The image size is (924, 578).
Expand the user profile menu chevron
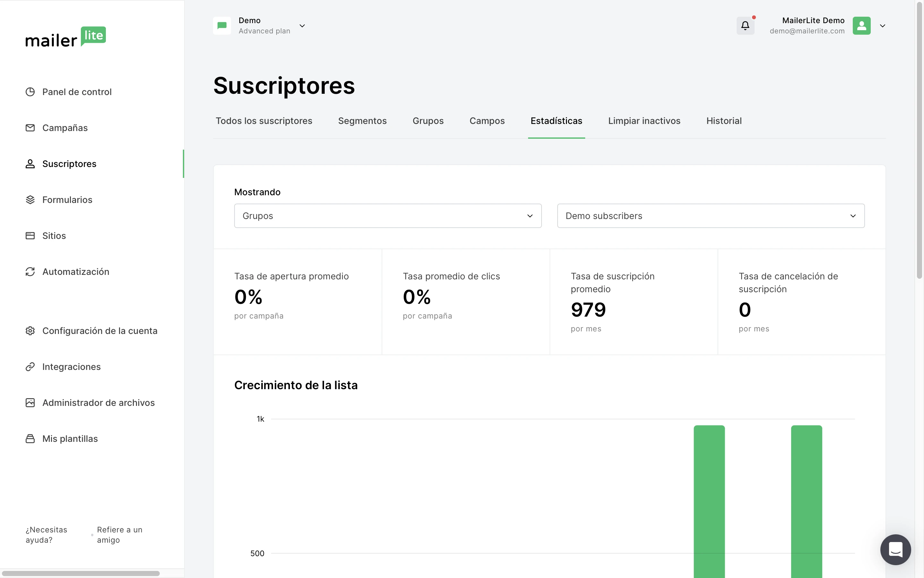click(882, 26)
